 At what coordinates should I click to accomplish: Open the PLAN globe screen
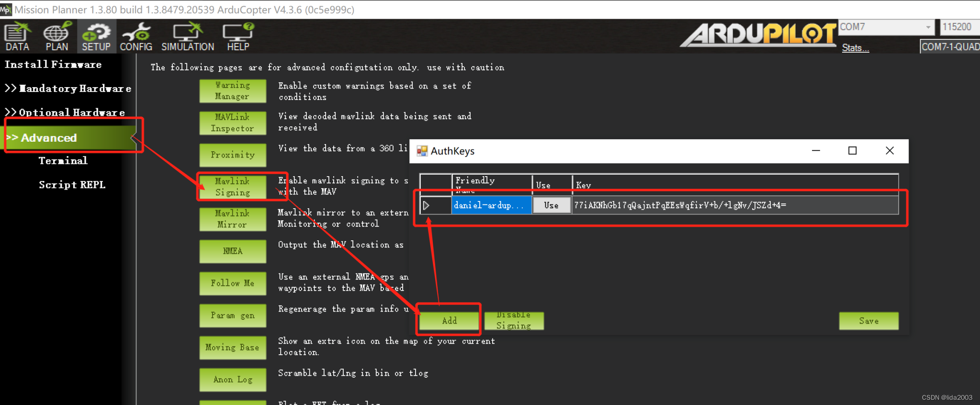[x=56, y=36]
